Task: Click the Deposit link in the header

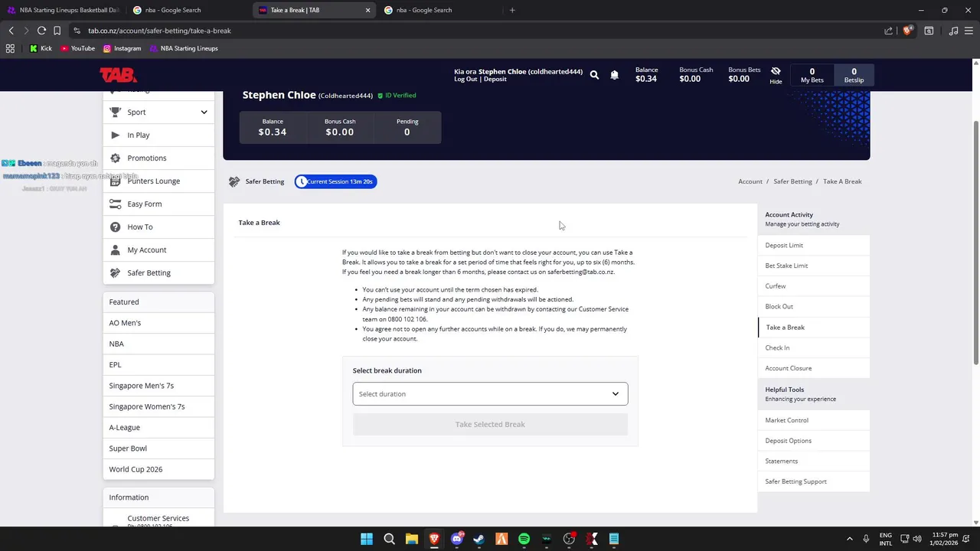Action: 495,79
